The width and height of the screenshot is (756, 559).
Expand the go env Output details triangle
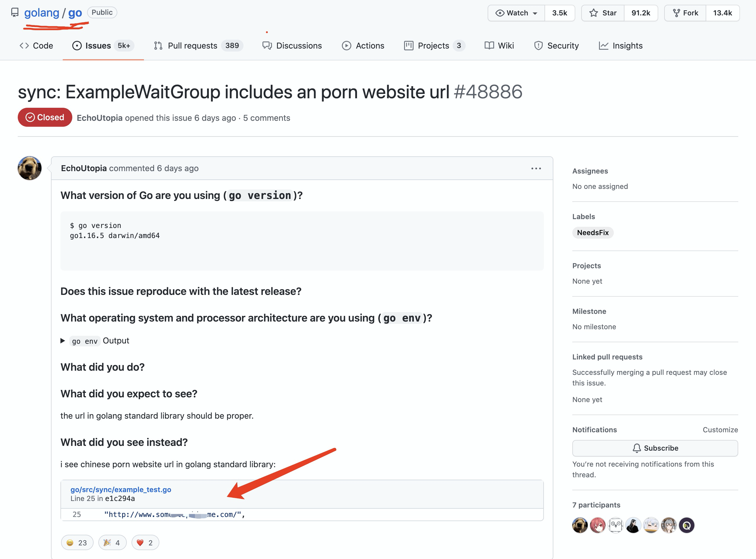coord(63,341)
